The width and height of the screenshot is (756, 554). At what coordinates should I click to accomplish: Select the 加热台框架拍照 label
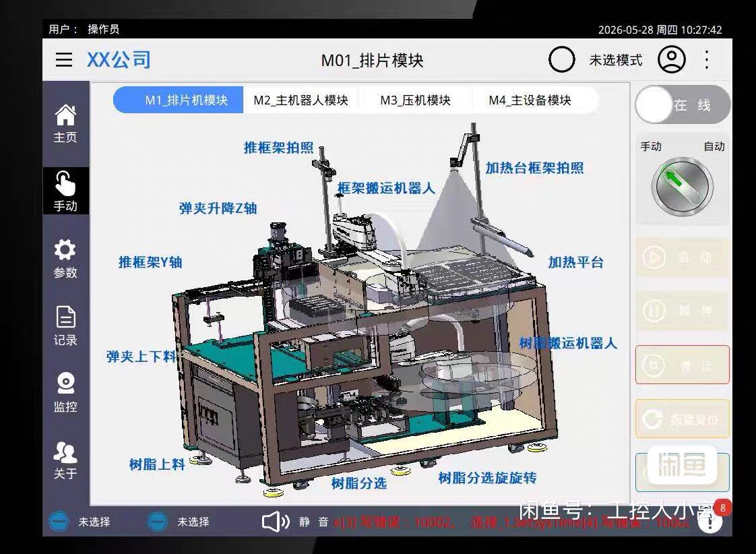pos(534,168)
